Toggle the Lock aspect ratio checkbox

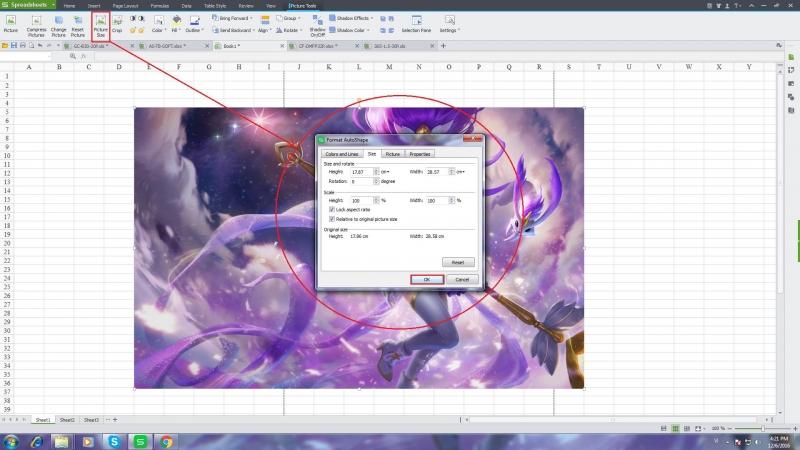tap(332, 209)
